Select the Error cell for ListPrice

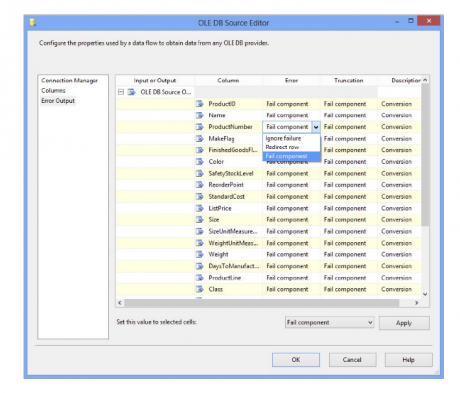[291, 208]
